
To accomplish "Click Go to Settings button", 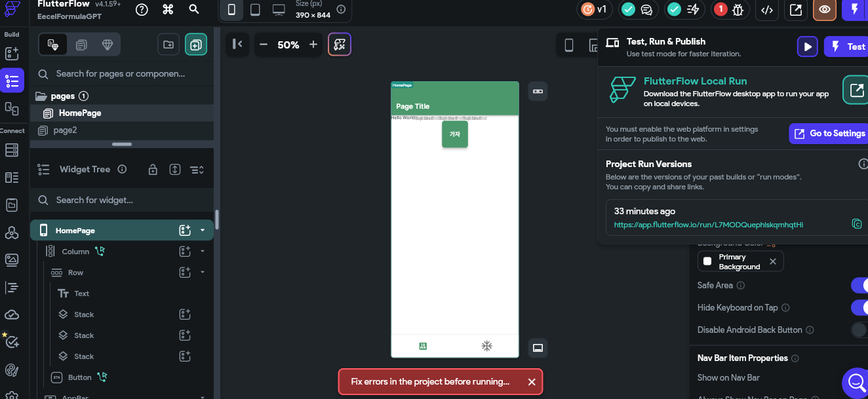I will [x=829, y=133].
